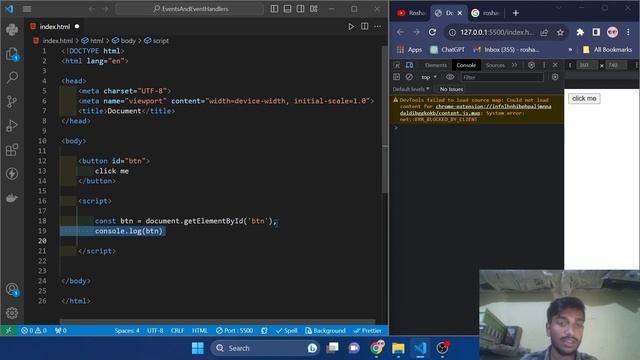Click Background item in status bar
640x360 pixels.
pyautogui.click(x=325, y=331)
